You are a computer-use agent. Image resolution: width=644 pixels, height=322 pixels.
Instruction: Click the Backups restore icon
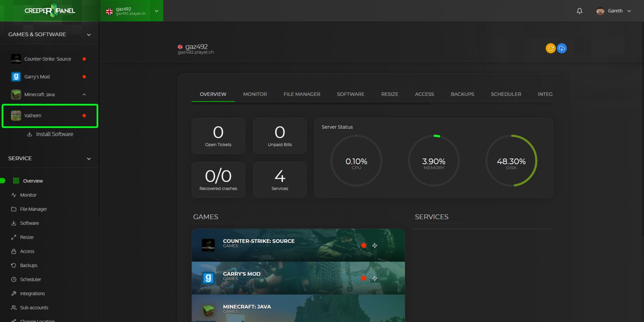pos(14,265)
